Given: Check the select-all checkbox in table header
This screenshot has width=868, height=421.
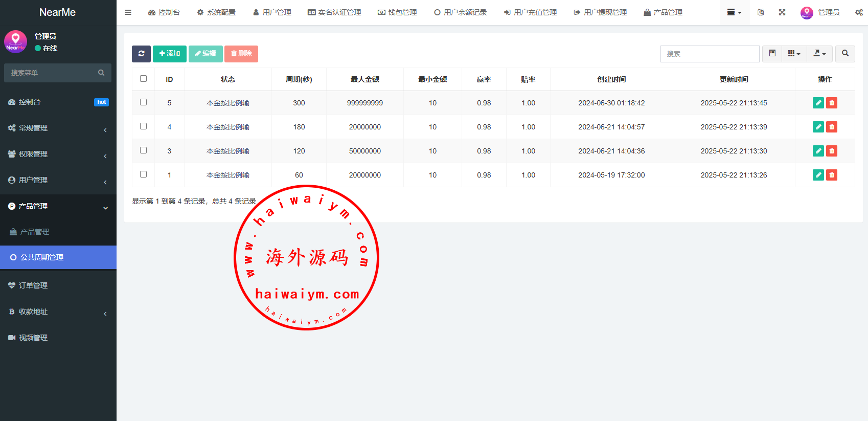Looking at the screenshot, I should [x=143, y=79].
